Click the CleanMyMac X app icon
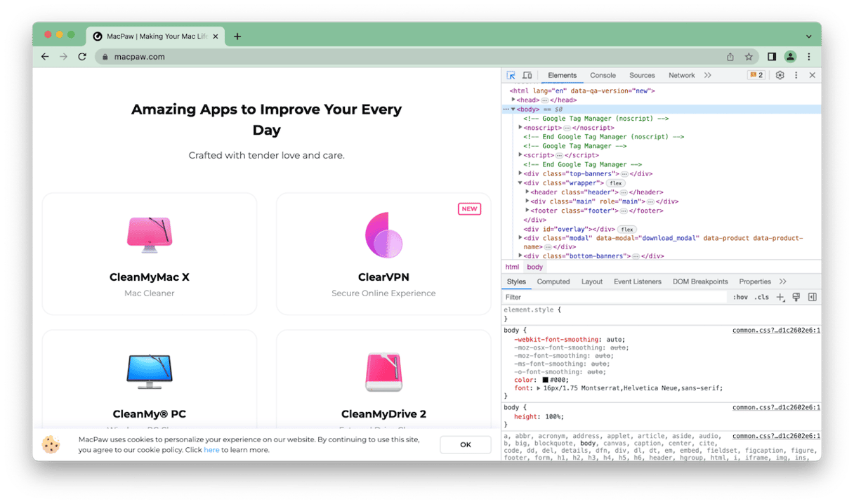The height and width of the screenshot is (504, 854). pos(150,234)
